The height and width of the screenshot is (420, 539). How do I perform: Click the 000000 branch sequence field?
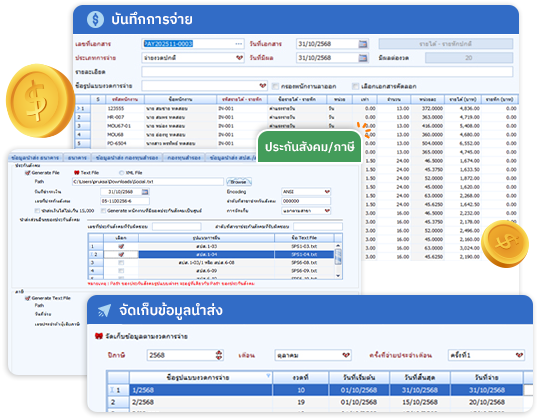point(306,201)
